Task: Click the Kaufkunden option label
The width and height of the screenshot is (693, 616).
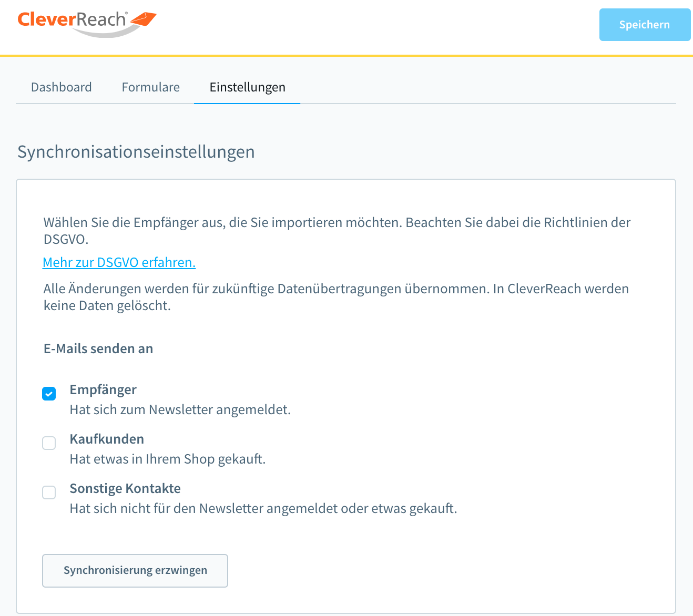Action: (107, 439)
